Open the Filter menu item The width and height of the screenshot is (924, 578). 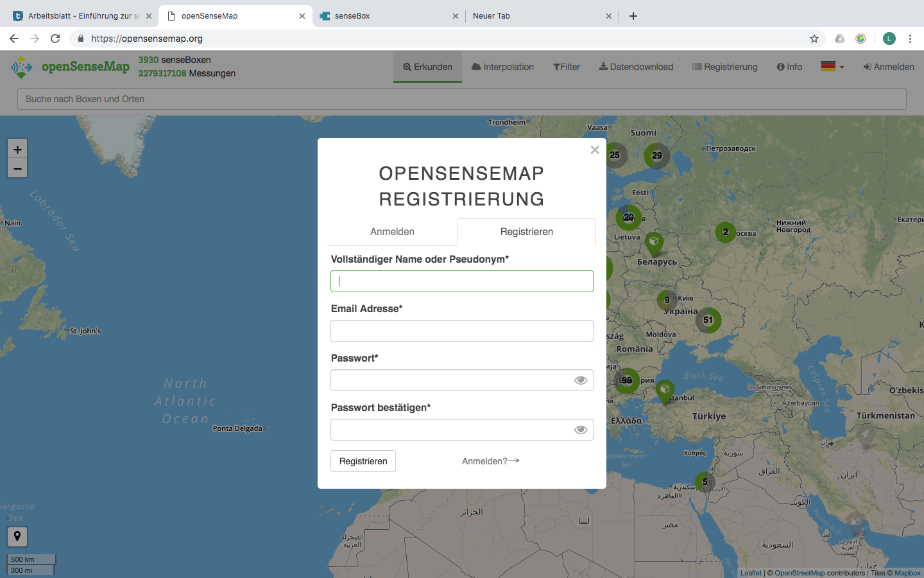click(567, 67)
